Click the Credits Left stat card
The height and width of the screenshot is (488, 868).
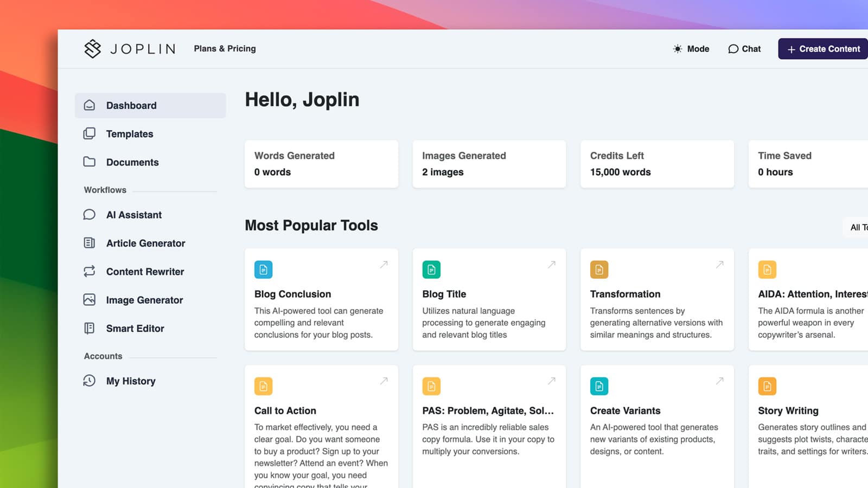click(657, 164)
